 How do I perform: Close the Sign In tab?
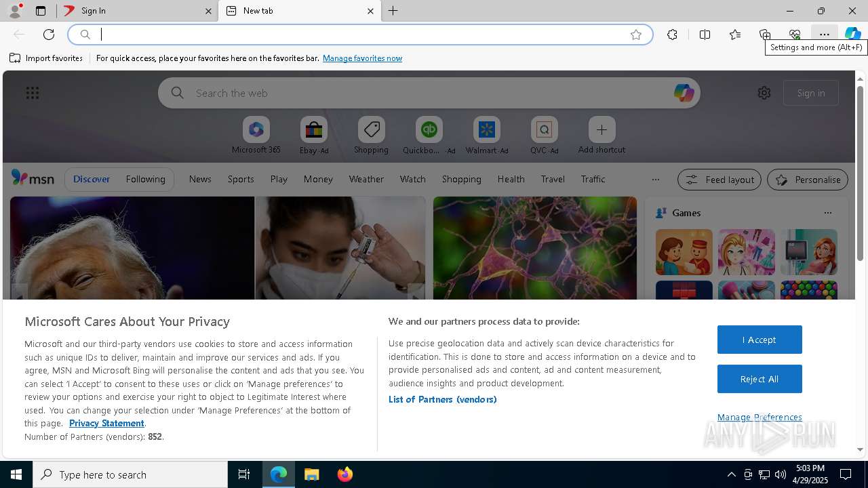pyautogui.click(x=208, y=11)
